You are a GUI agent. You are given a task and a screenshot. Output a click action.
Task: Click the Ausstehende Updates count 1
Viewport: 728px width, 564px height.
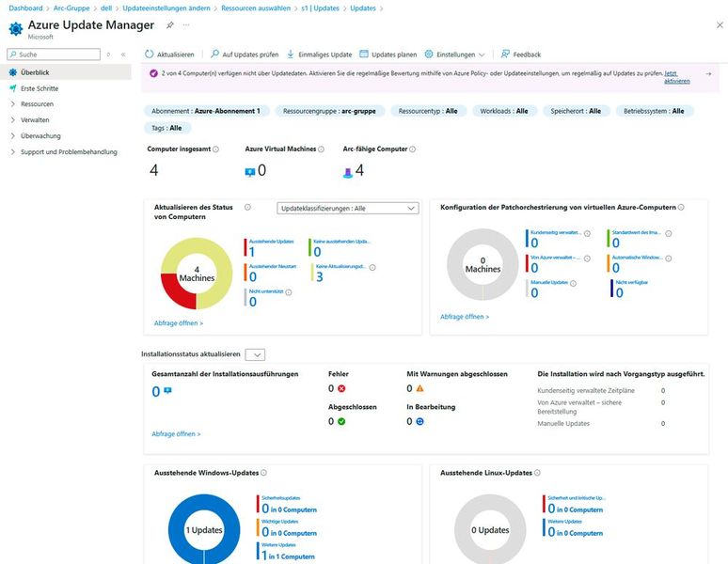(x=252, y=252)
